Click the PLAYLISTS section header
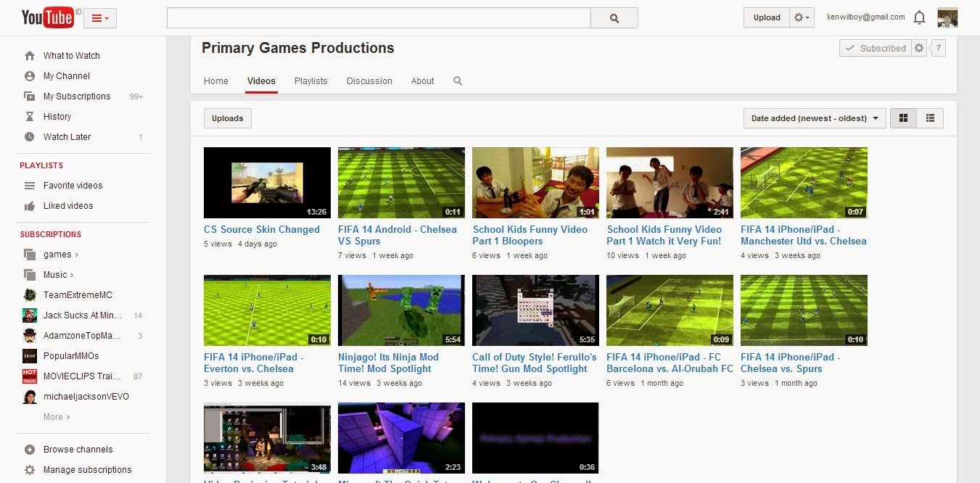Screen dimensions: 980x483 pos(41,166)
